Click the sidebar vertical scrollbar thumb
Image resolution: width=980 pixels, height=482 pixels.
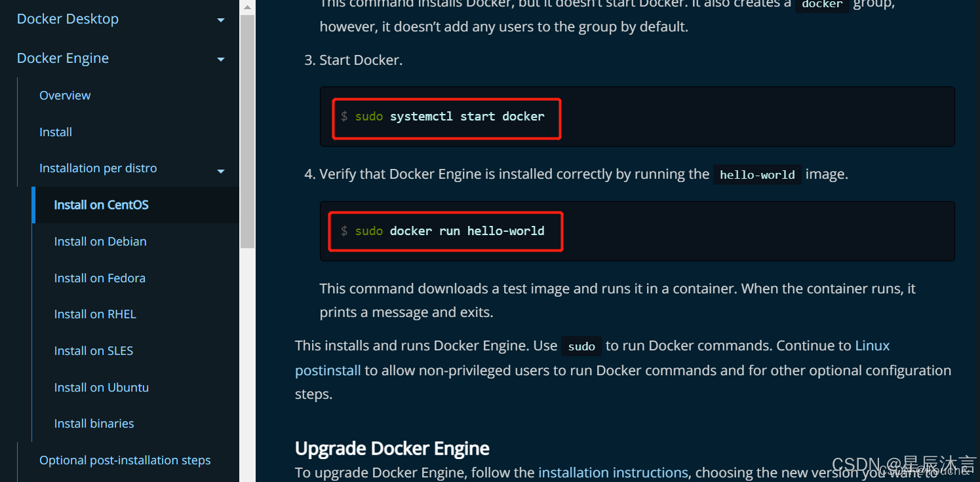(247, 131)
